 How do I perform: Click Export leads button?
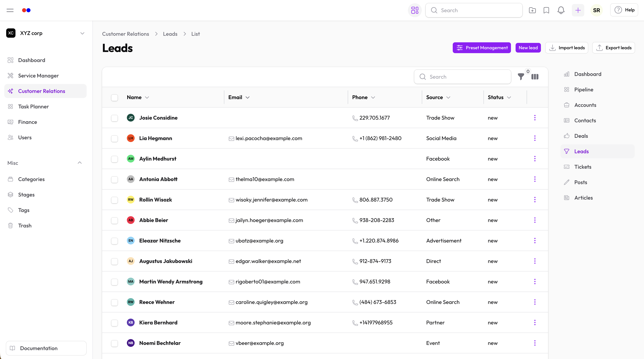coord(613,48)
